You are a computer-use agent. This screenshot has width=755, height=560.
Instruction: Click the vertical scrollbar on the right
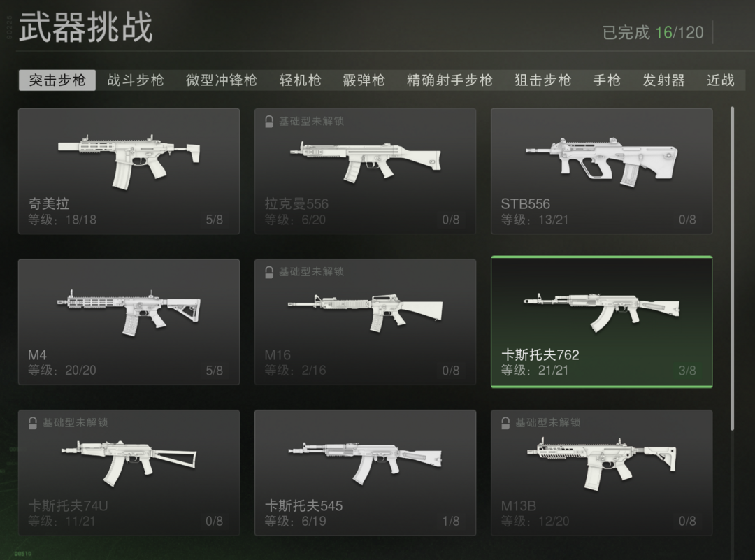[x=733, y=268]
